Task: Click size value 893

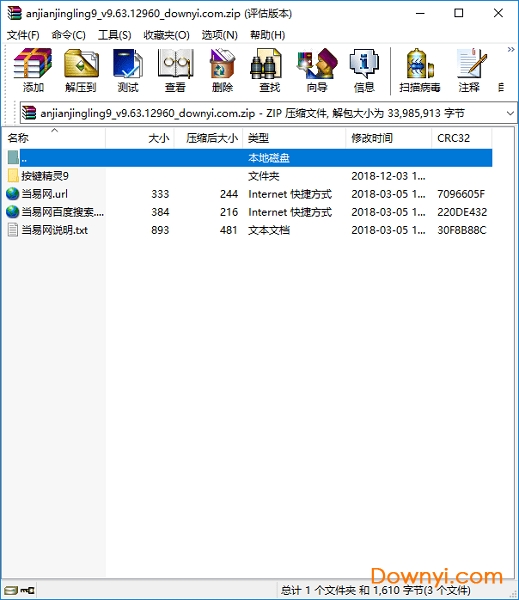Action: (x=160, y=230)
